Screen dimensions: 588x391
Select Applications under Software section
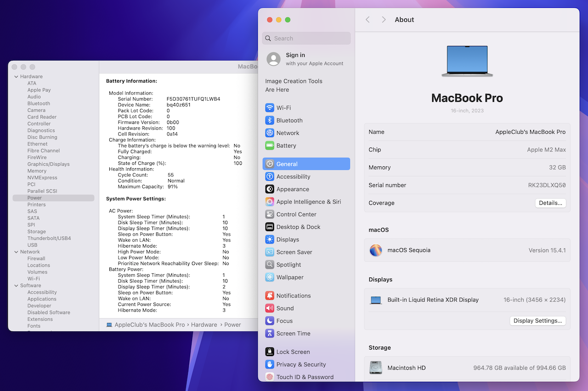click(42, 299)
